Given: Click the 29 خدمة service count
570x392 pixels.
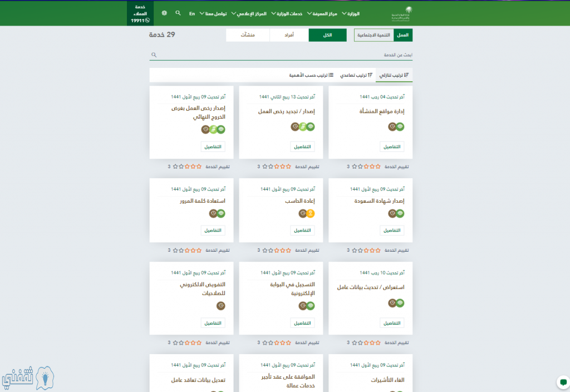Looking at the screenshot, I should (x=162, y=35).
